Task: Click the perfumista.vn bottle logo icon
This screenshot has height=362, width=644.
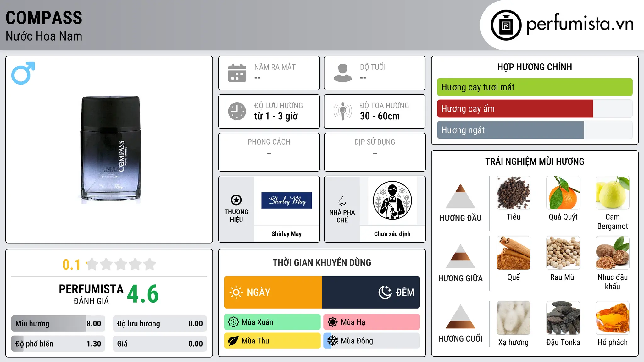Action: (x=506, y=25)
